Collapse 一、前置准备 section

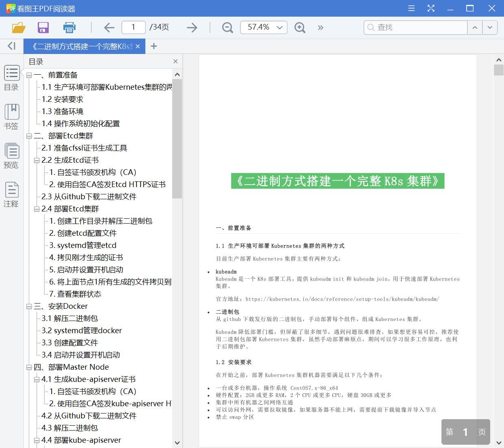pos(29,75)
